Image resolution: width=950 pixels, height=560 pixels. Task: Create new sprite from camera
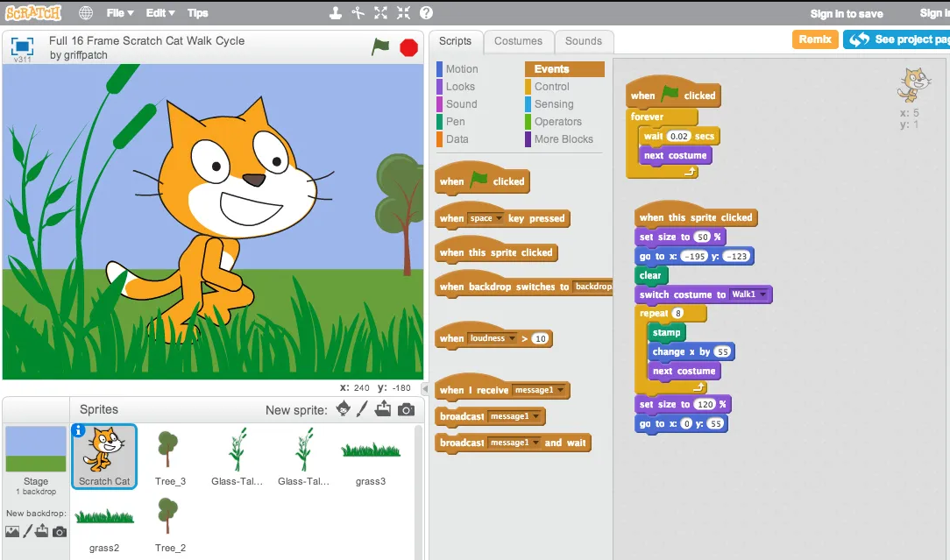407,409
